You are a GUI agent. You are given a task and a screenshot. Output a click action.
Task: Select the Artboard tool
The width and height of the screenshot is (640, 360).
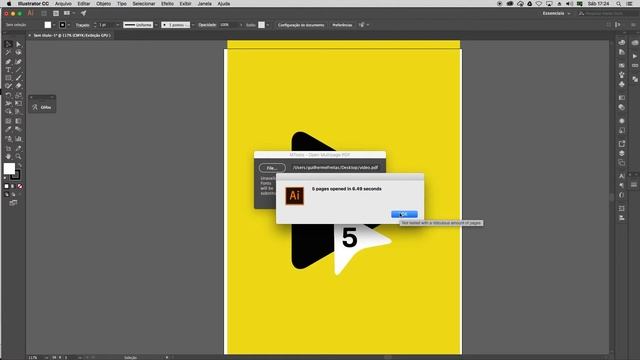(9, 149)
